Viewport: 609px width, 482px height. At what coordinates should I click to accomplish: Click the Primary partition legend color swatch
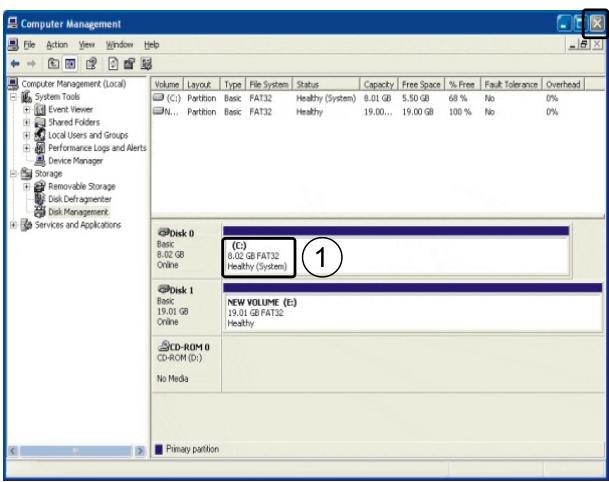coord(158,449)
